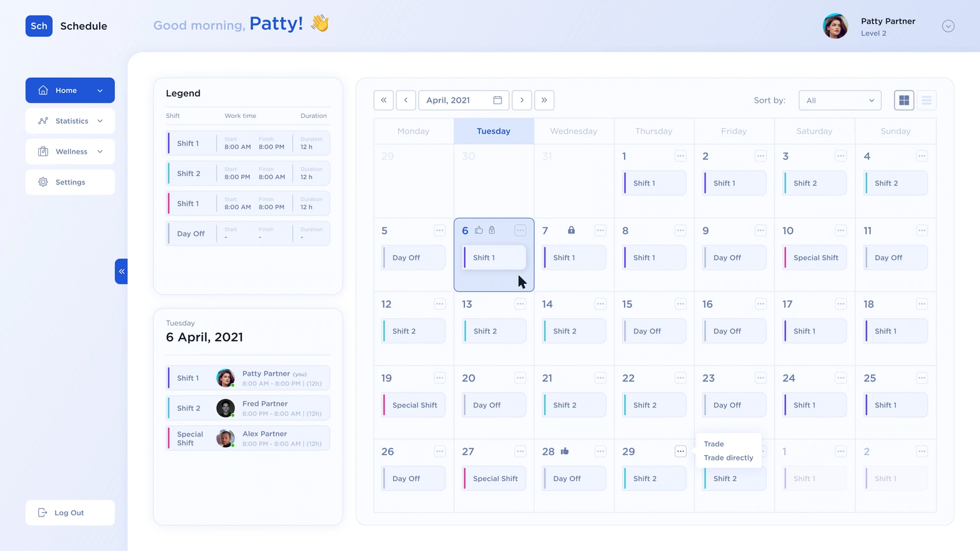This screenshot has width=980, height=551.
Task: Click the Log Out button
Action: (x=70, y=513)
